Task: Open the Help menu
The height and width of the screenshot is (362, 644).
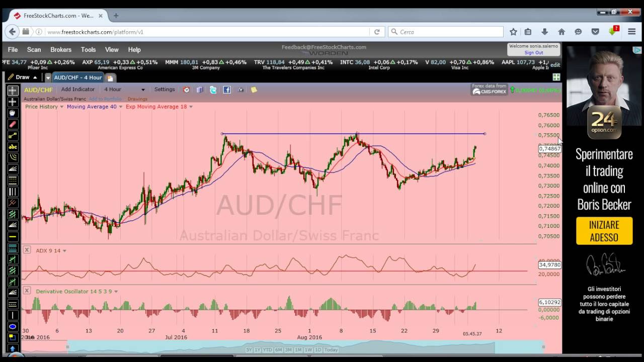Action: (134, 50)
